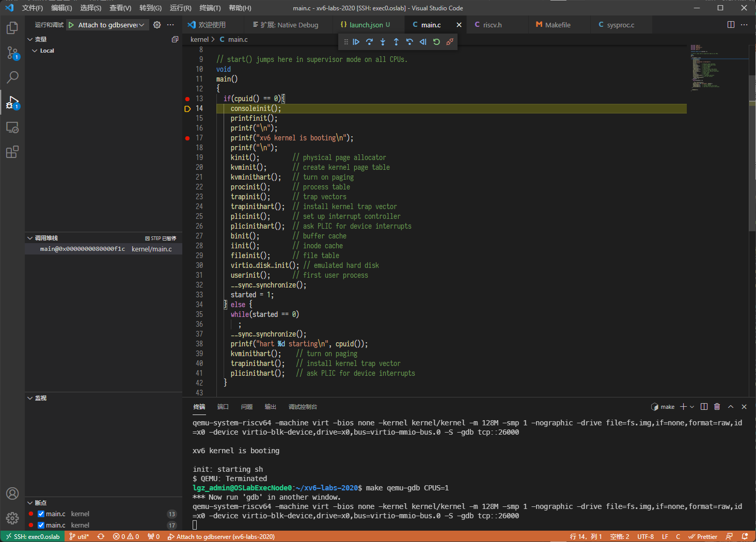The image size is (756, 542).
Task: Click the UTF-8 encoding in status bar
Action: pos(645,536)
